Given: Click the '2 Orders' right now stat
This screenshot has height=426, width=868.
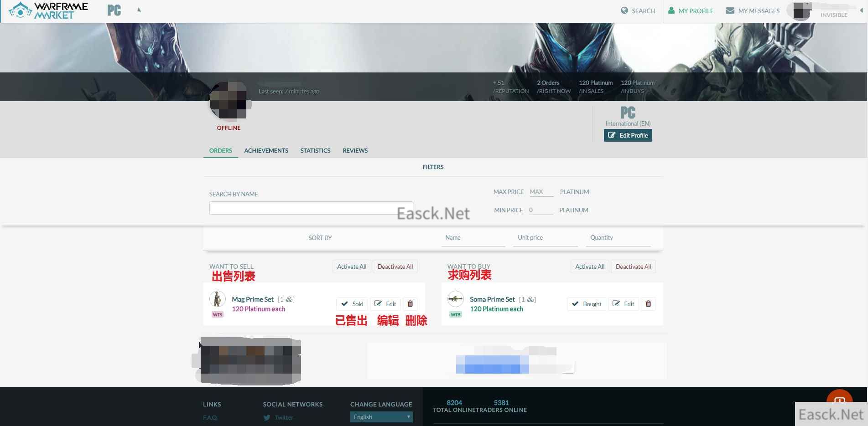Looking at the screenshot, I should click(x=548, y=83).
